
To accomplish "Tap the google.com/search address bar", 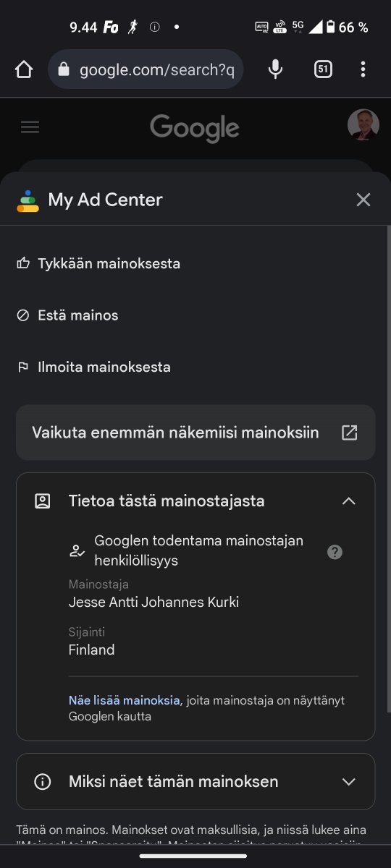I will click(146, 69).
